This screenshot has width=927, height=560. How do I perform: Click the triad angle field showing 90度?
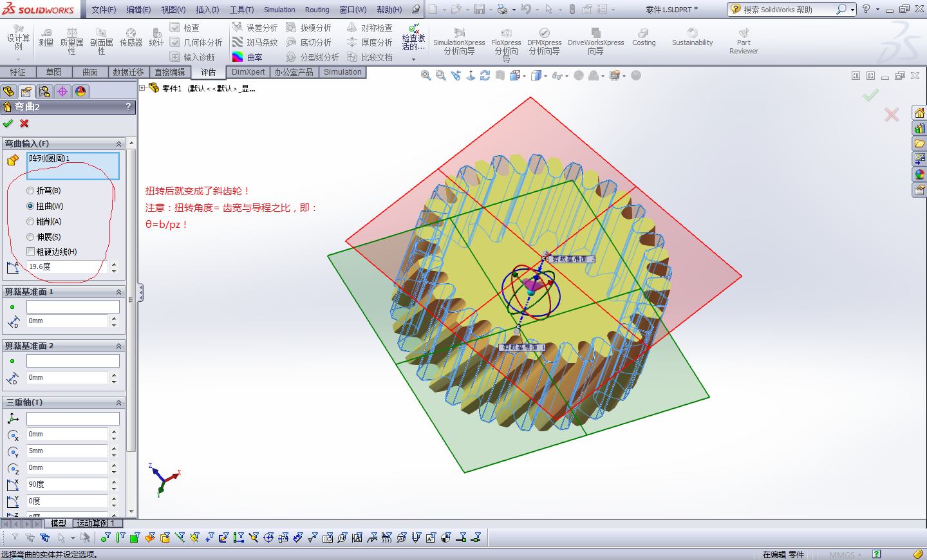point(67,484)
